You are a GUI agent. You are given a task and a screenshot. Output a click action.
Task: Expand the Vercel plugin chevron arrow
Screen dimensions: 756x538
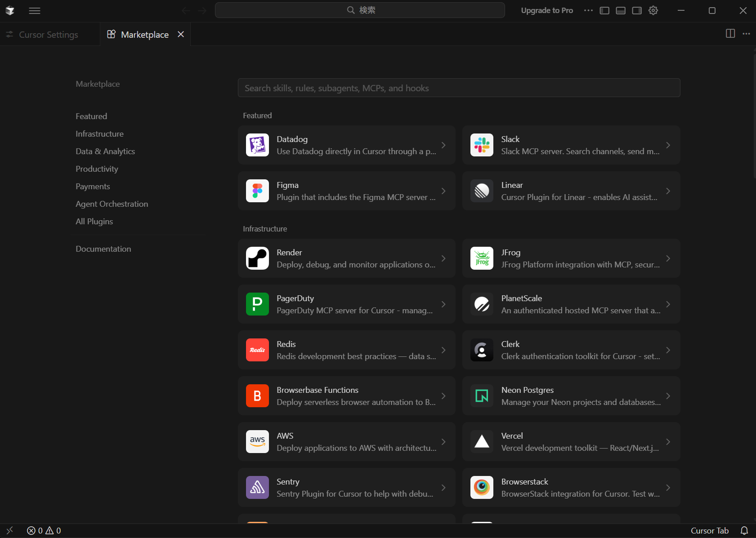pos(668,442)
